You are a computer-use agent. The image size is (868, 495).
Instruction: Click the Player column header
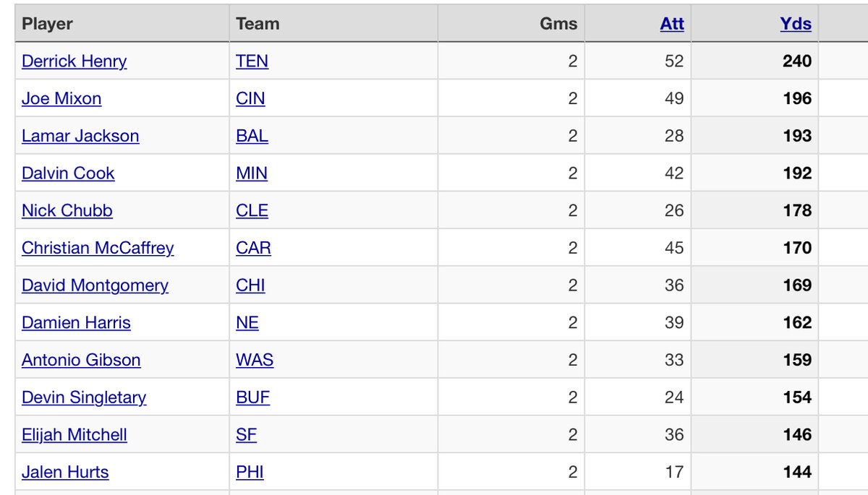pos(48,24)
